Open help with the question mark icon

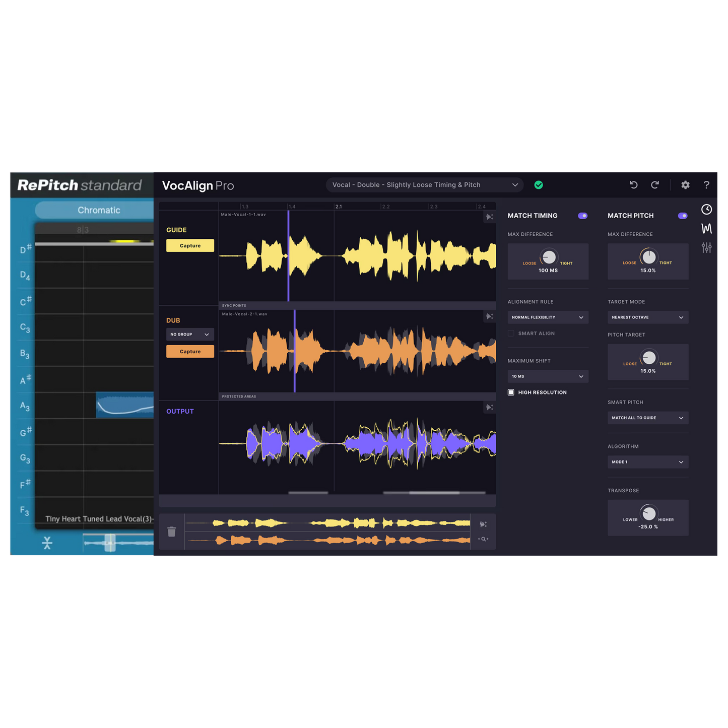tap(706, 185)
